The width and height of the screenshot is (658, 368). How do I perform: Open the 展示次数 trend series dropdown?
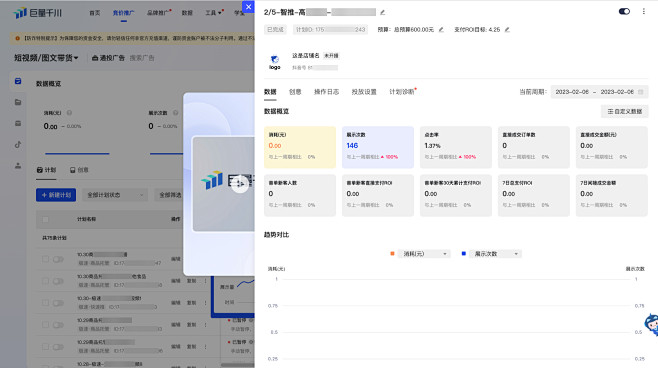pos(496,254)
